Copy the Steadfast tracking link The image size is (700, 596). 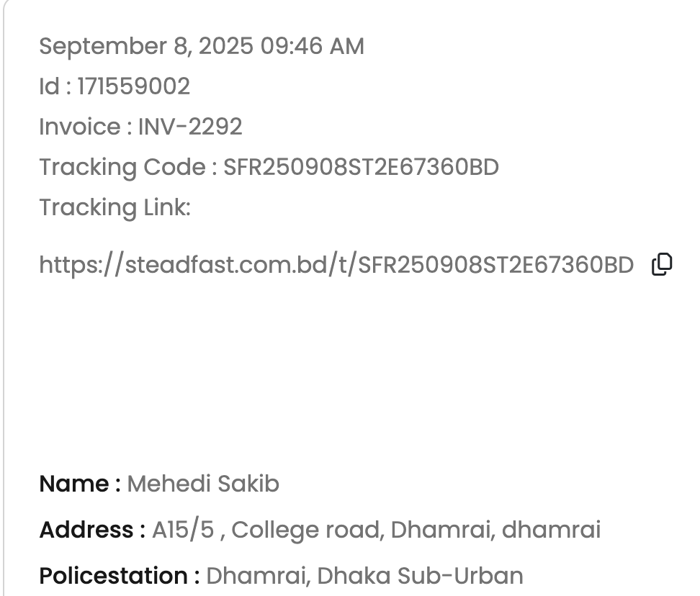(x=662, y=265)
